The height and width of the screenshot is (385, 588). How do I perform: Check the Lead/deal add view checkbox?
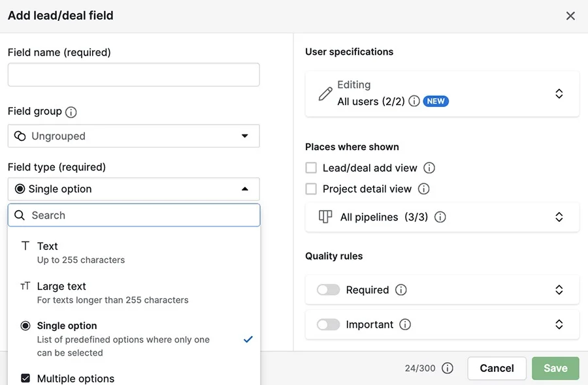pyautogui.click(x=312, y=168)
